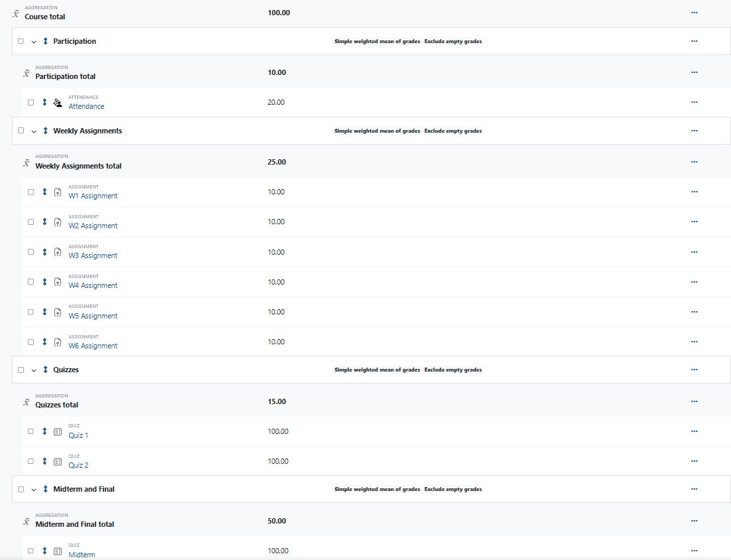The width and height of the screenshot is (731, 560).
Task: Tick the checkbox for W1 Assignment
Action: coord(31,192)
